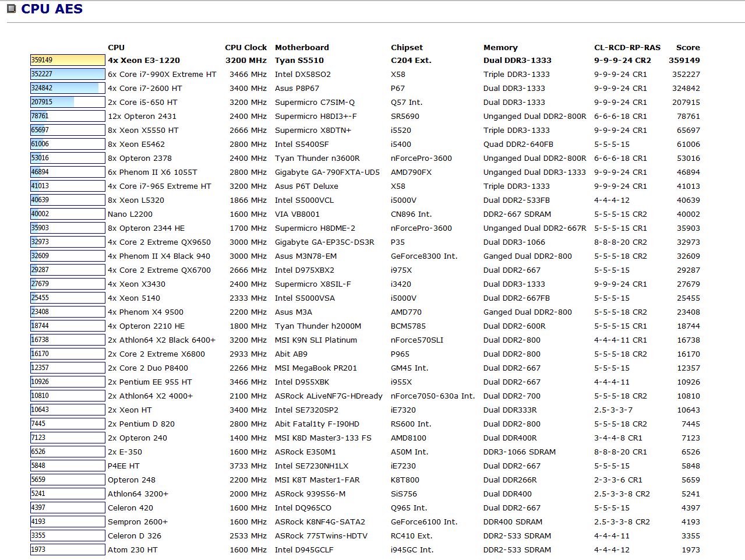Click GeForce8300 Int. chipset cell
Viewport: 745px width, 560px height.
click(424, 256)
